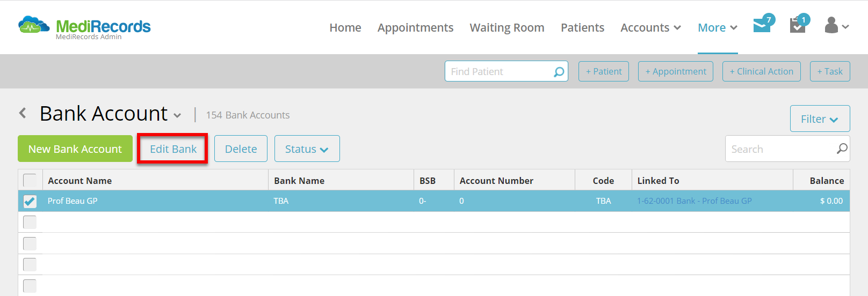The width and height of the screenshot is (868, 296).
Task: Open the messages envelope icon
Action: [762, 25]
